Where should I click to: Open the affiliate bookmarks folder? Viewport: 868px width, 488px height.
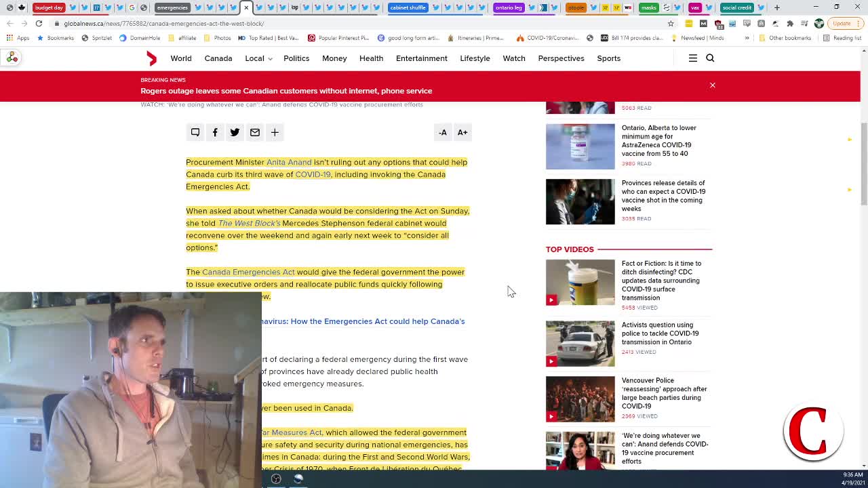[182, 38]
